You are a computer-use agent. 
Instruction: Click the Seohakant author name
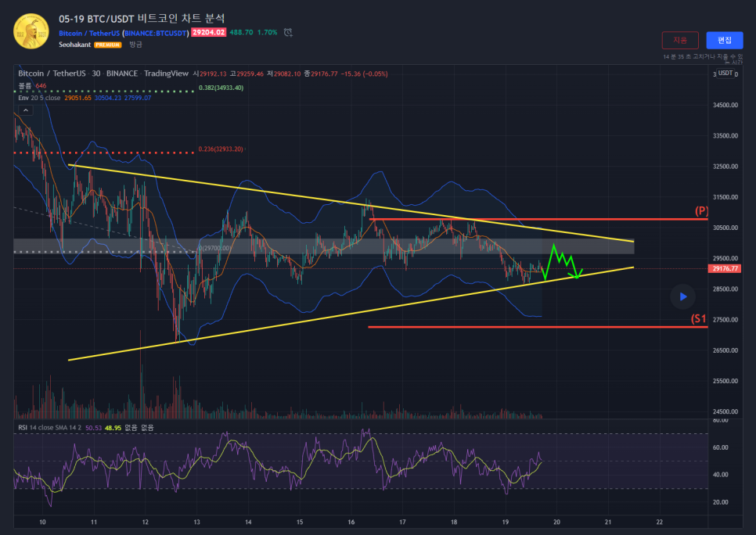tap(75, 45)
